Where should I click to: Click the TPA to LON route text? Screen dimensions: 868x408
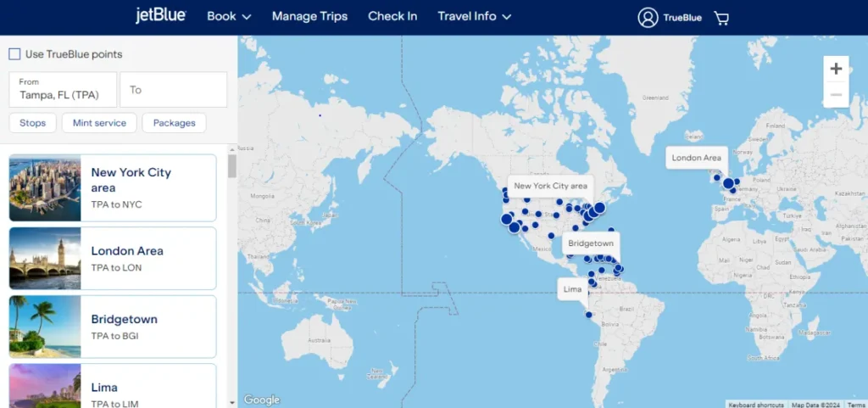click(x=116, y=267)
